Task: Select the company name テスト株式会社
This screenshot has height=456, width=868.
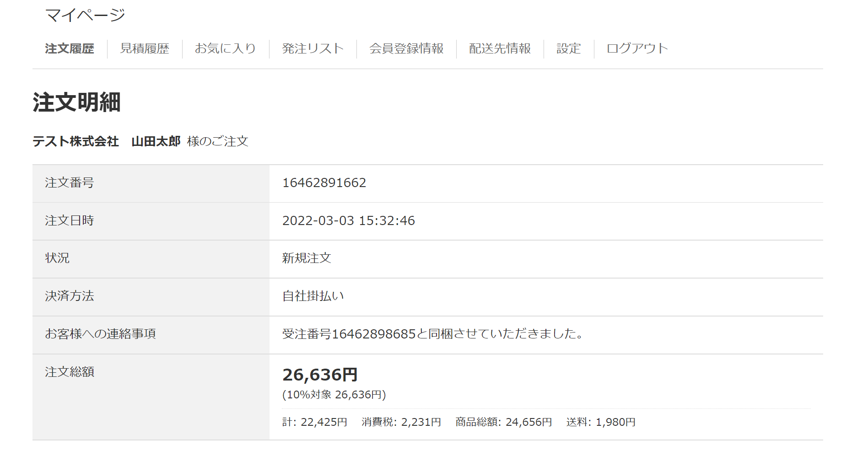Action: 75,141
